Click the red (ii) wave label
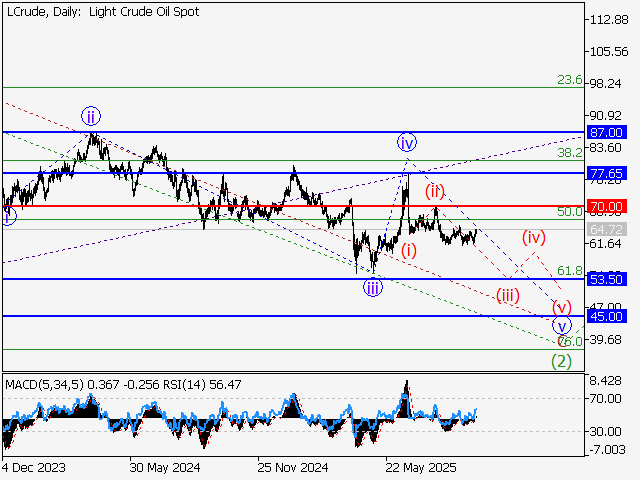640x480 pixels. (434, 190)
